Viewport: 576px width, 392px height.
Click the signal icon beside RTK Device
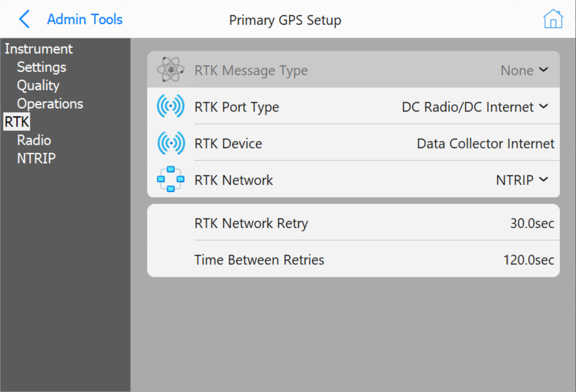pyautogui.click(x=170, y=143)
